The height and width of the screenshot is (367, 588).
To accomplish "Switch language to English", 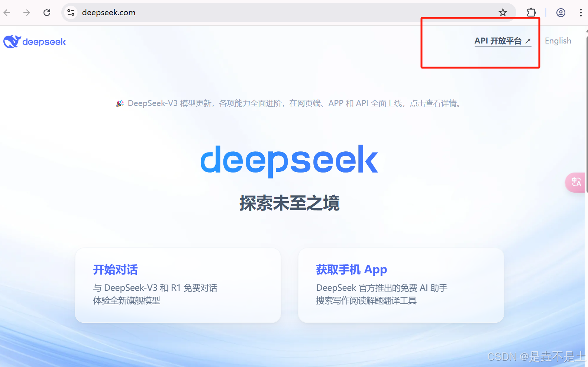I will click(558, 41).
